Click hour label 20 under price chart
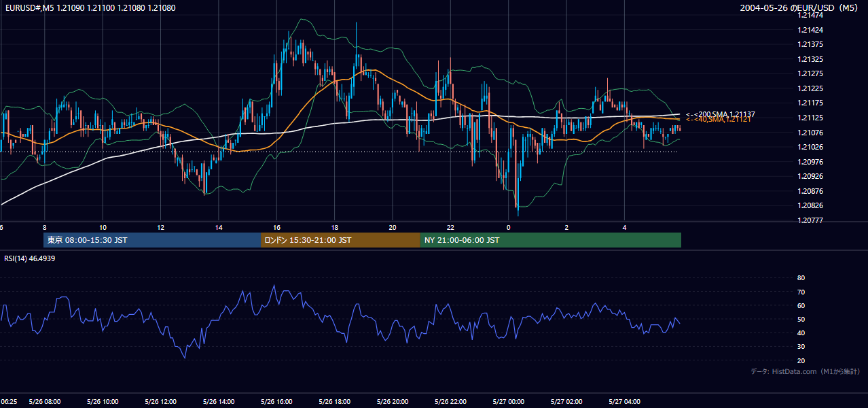The image size is (868, 408). [393, 227]
